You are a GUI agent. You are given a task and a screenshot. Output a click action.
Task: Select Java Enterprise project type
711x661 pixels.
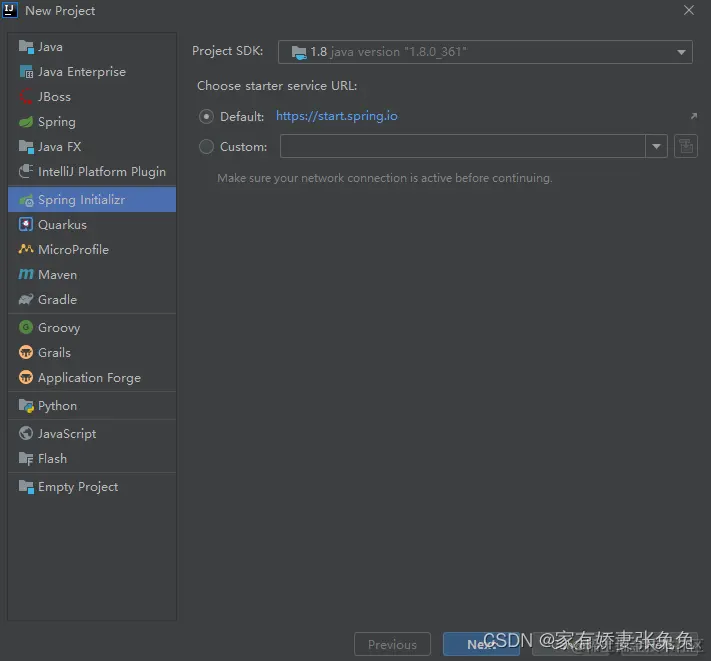pos(92,72)
